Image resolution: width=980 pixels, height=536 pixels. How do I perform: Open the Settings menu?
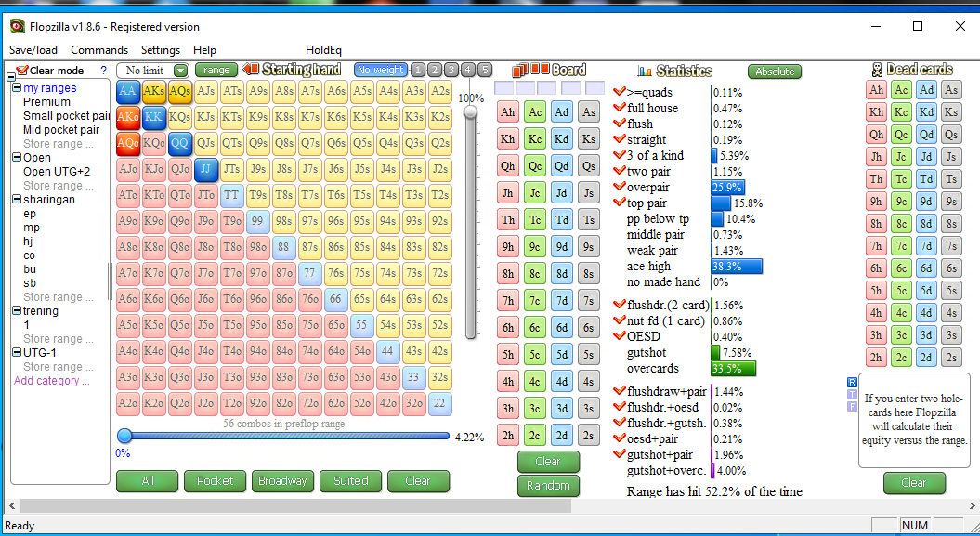click(x=161, y=50)
